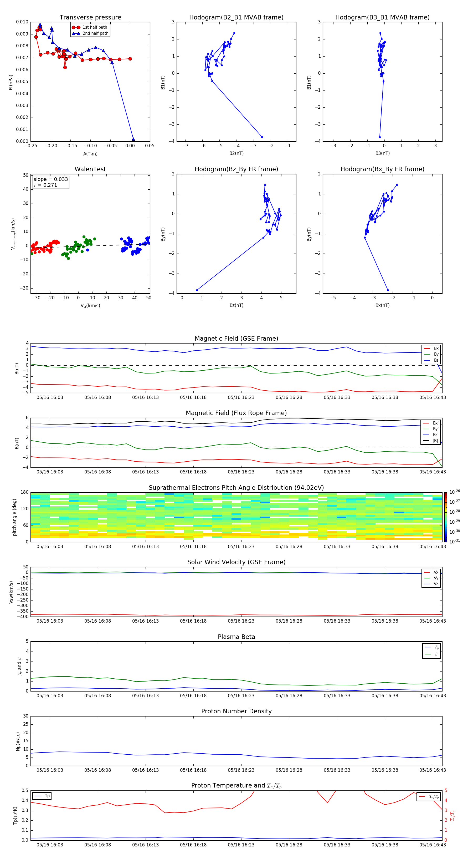
Task: Click the 'slope = 0.033' annotation
Action: [51, 179]
